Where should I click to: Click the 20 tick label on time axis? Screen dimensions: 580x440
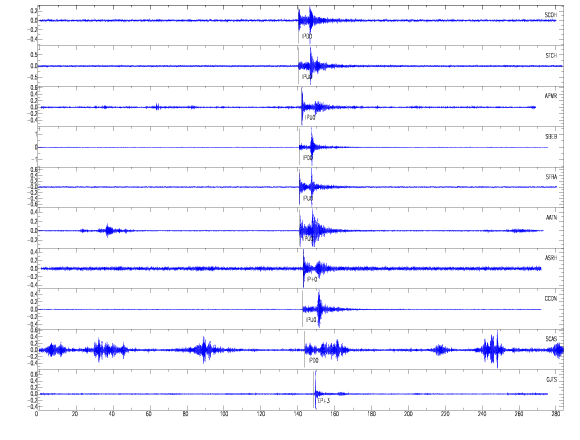(75, 414)
